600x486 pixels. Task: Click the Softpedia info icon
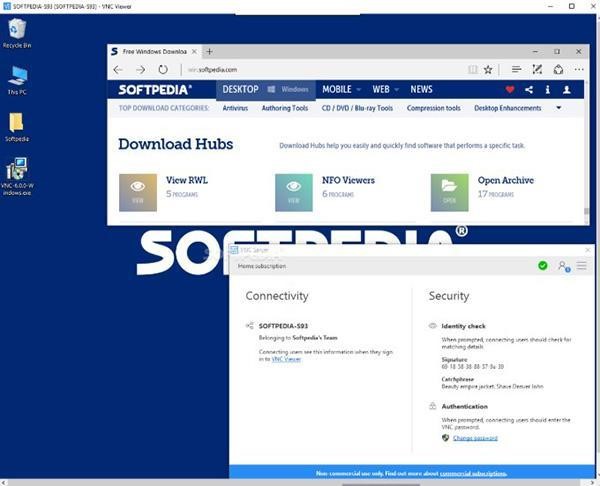(548, 90)
